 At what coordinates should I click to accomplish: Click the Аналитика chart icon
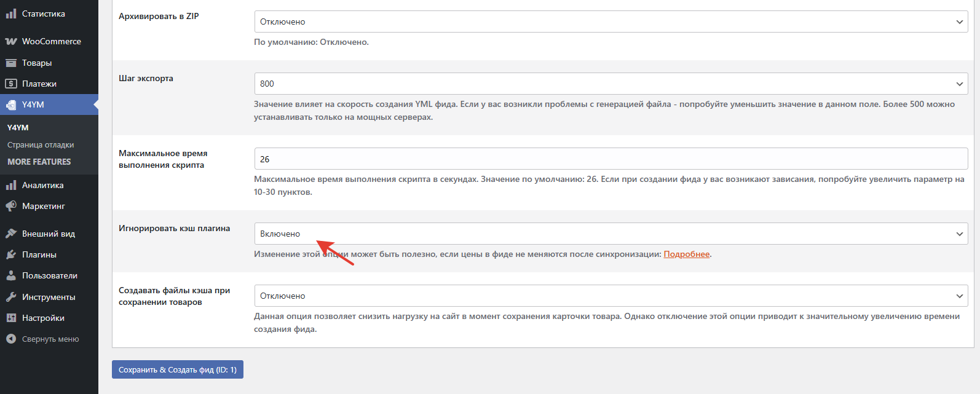(x=11, y=185)
